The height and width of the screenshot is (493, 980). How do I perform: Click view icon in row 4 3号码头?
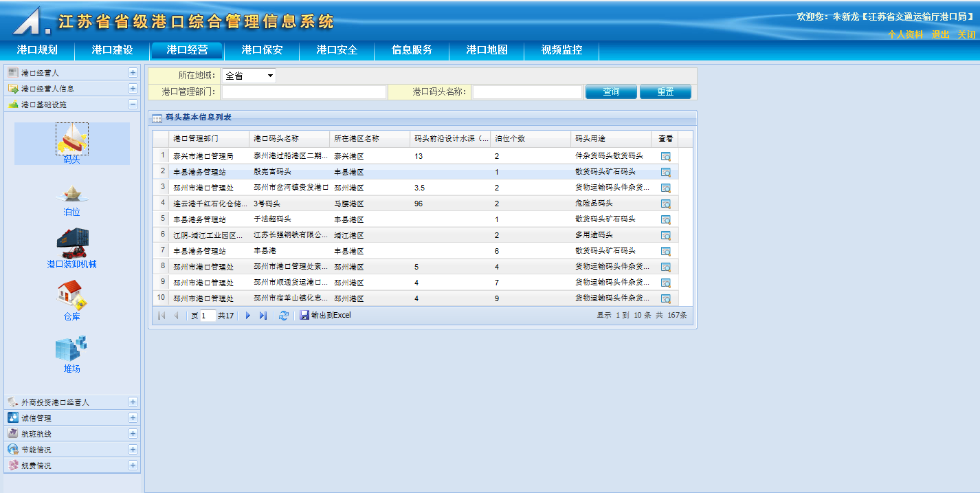pyautogui.click(x=665, y=204)
